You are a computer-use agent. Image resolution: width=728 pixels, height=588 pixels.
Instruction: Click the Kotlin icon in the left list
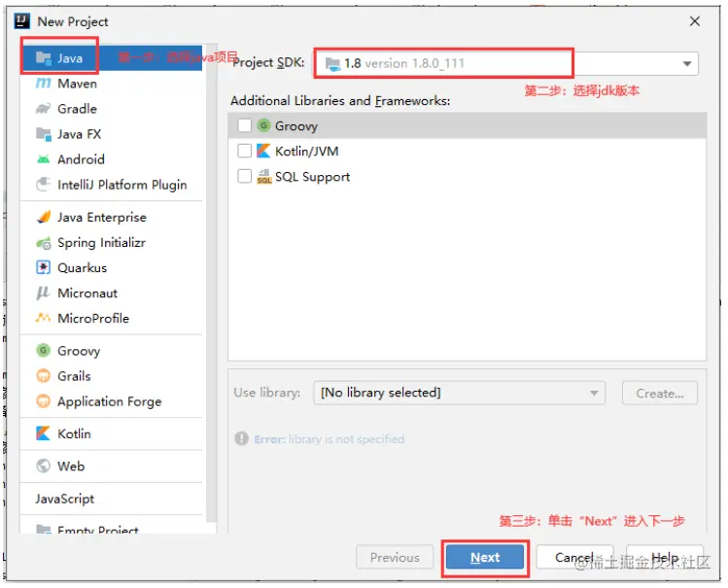[43, 433]
